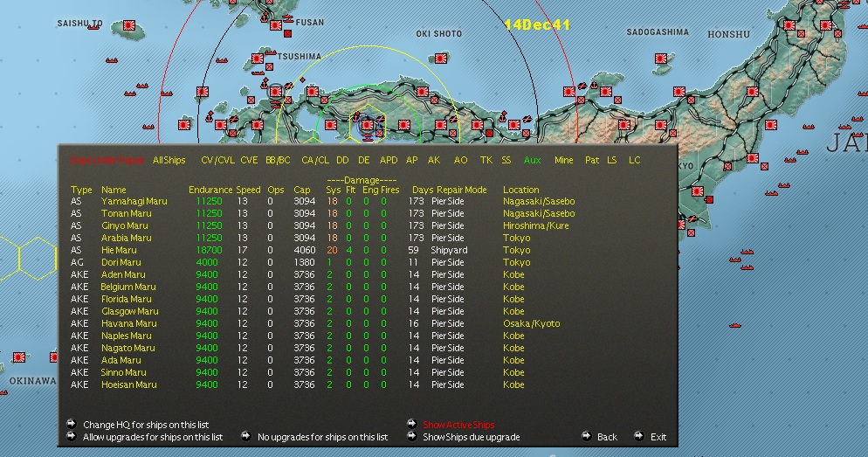Open ship Hoeisan Maru

pos(129,384)
